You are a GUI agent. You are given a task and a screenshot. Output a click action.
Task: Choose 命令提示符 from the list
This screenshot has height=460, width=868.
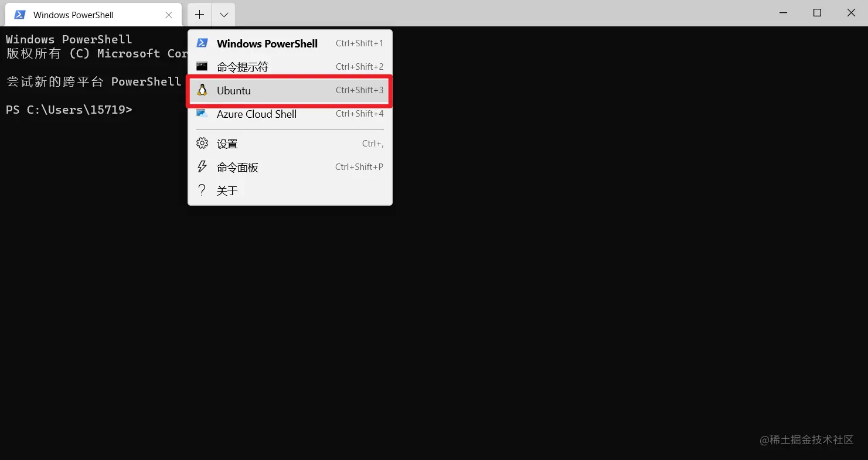tap(290, 67)
